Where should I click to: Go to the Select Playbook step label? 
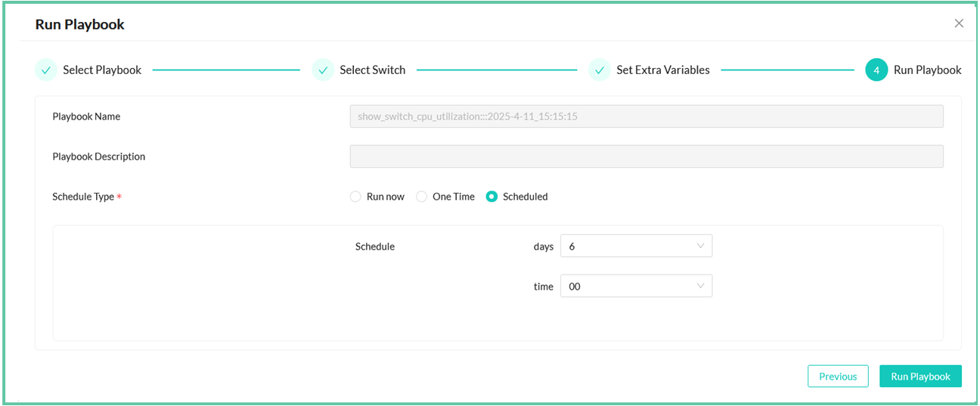click(102, 70)
